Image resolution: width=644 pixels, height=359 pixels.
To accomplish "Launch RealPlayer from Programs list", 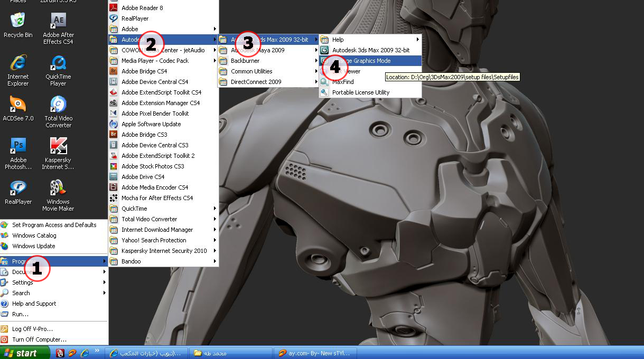I will point(163,18).
